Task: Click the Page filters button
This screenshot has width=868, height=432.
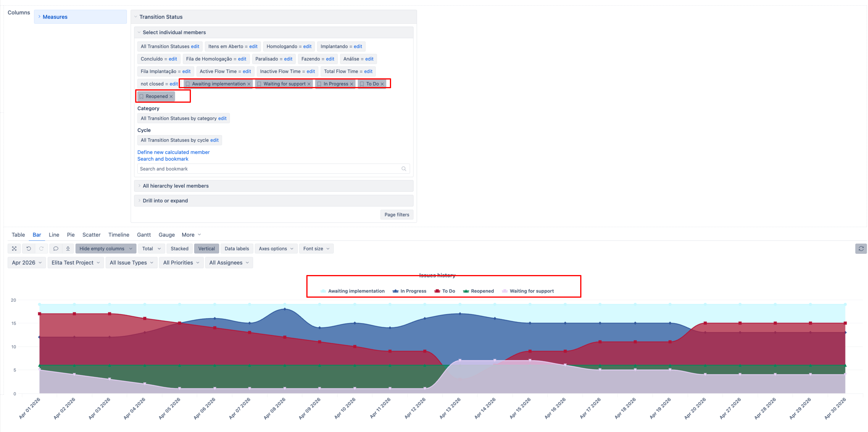Action: click(x=397, y=215)
